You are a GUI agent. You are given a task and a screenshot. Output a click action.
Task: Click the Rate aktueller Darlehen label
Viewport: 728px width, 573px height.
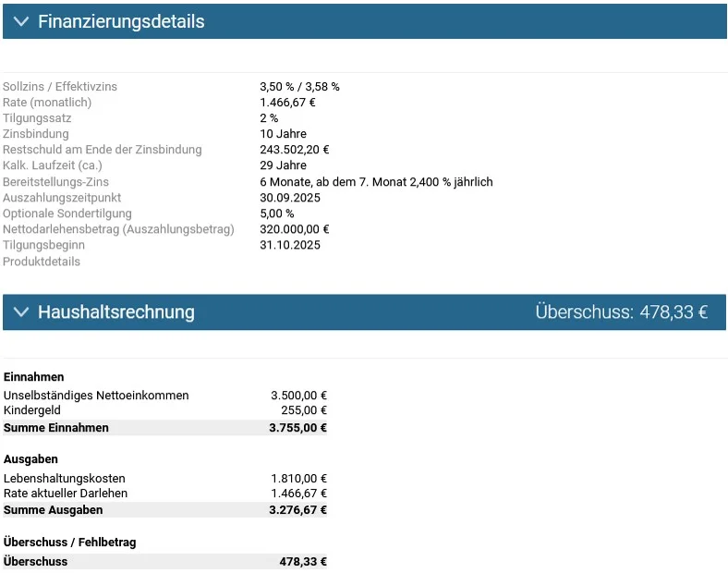pos(66,494)
